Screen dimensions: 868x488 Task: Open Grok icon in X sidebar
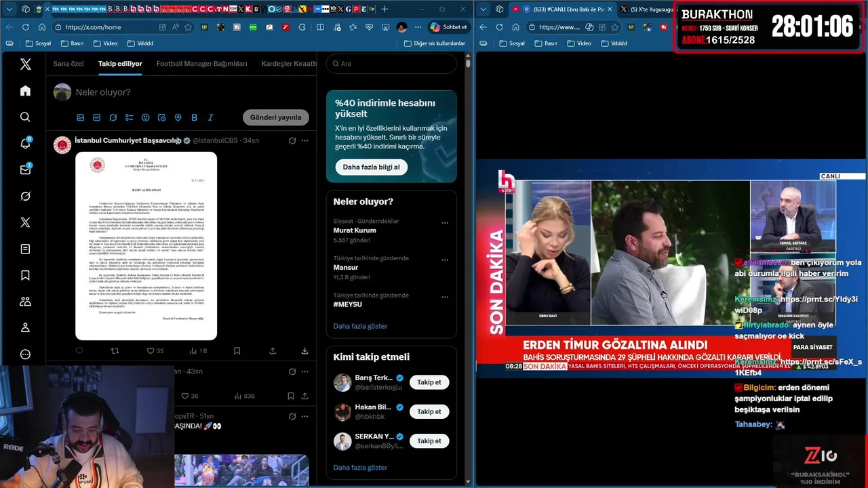pyautogui.click(x=25, y=197)
